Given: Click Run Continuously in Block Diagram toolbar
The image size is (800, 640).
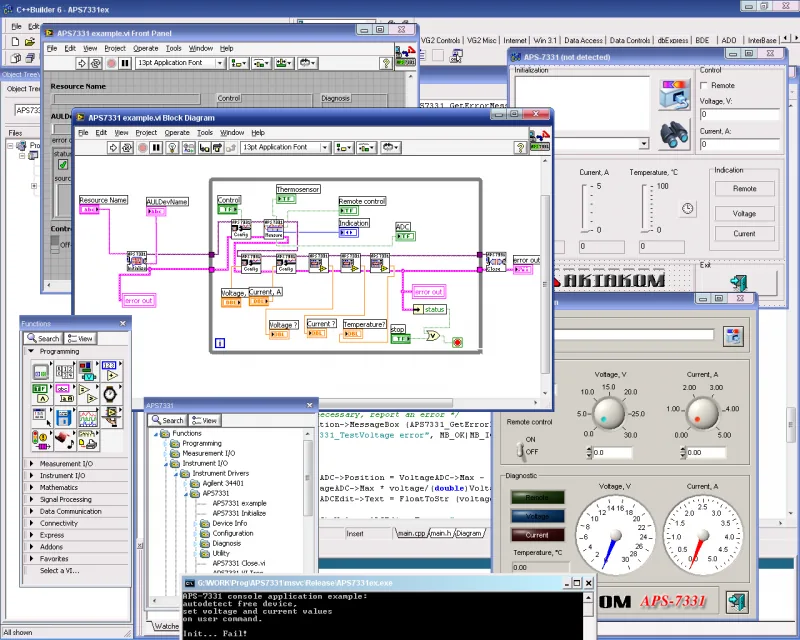Looking at the screenshot, I should tap(127, 147).
